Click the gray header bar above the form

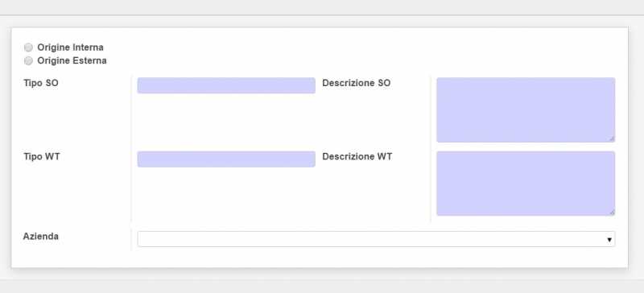pyautogui.click(x=322, y=7)
